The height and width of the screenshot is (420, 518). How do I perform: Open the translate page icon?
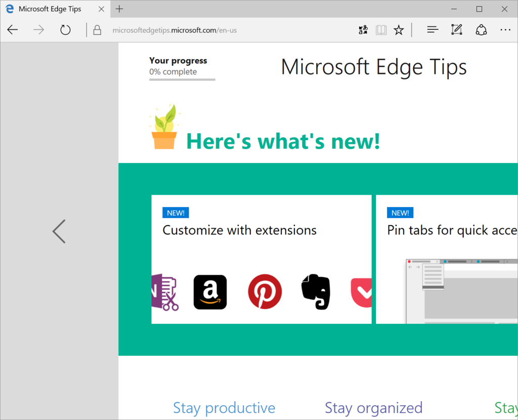click(363, 30)
